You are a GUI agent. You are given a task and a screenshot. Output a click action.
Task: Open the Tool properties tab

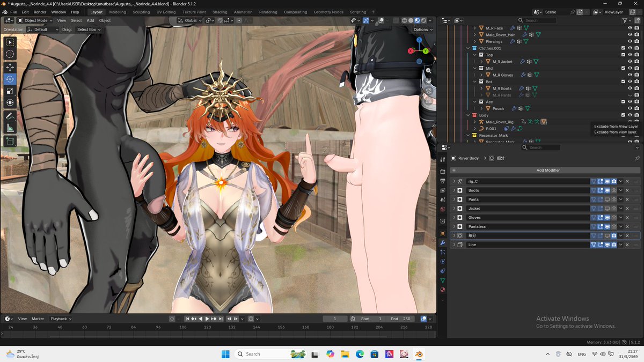tap(443, 159)
